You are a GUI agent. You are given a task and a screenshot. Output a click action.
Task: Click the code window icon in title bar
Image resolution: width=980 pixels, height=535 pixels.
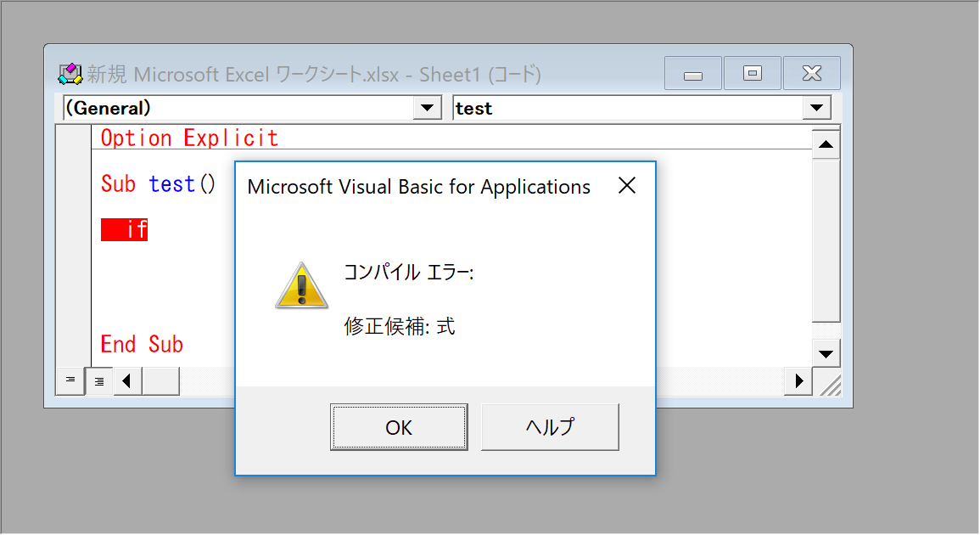tap(70, 74)
